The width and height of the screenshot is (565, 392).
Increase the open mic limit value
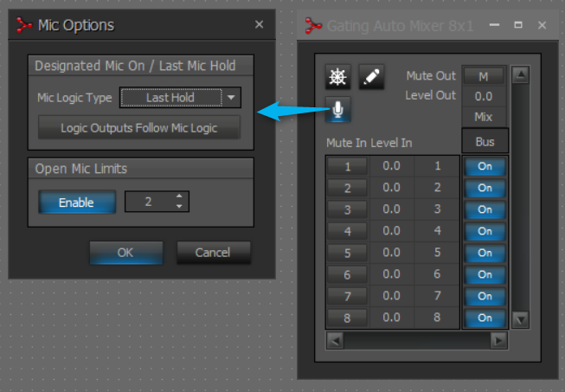(x=179, y=197)
